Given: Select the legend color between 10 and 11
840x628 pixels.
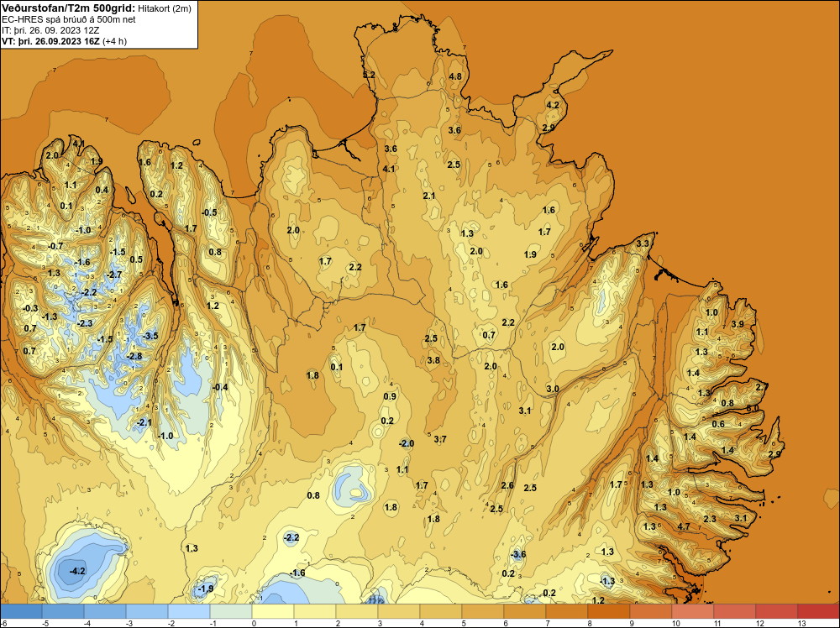Looking at the screenshot, I should coord(693,611).
